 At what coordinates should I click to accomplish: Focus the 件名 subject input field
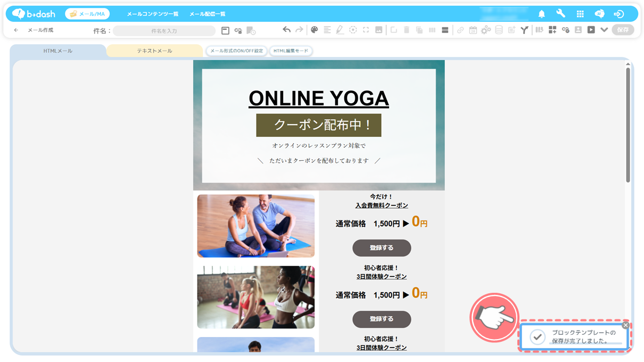(x=164, y=31)
